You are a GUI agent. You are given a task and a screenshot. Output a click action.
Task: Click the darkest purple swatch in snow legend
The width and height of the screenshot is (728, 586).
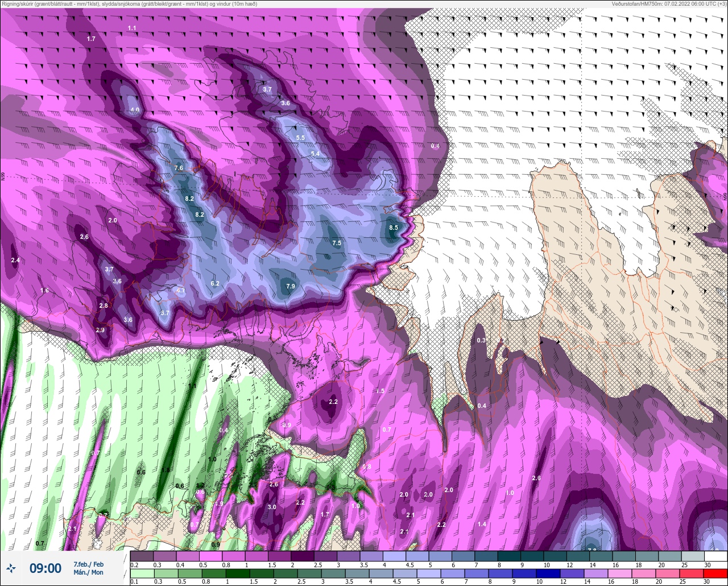[x=302, y=556]
